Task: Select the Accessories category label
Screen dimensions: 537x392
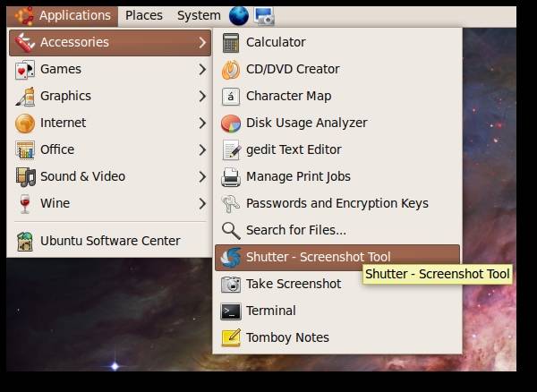Action: [74, 42]
